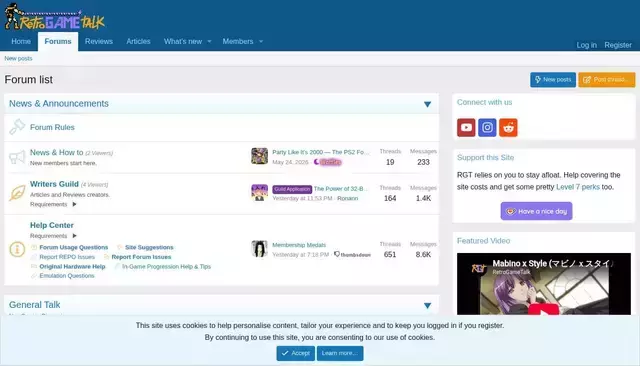This screenshot has width=640, height=366.
Task: Open In-Game Progression Help & Tips subforum
Action: point(166,266)
